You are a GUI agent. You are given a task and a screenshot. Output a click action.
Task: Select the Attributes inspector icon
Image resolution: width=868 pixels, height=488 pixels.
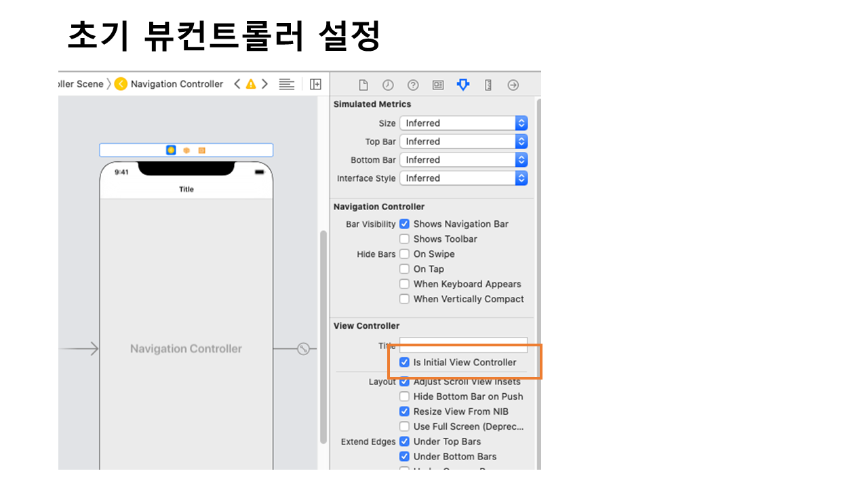coord(463,85)
